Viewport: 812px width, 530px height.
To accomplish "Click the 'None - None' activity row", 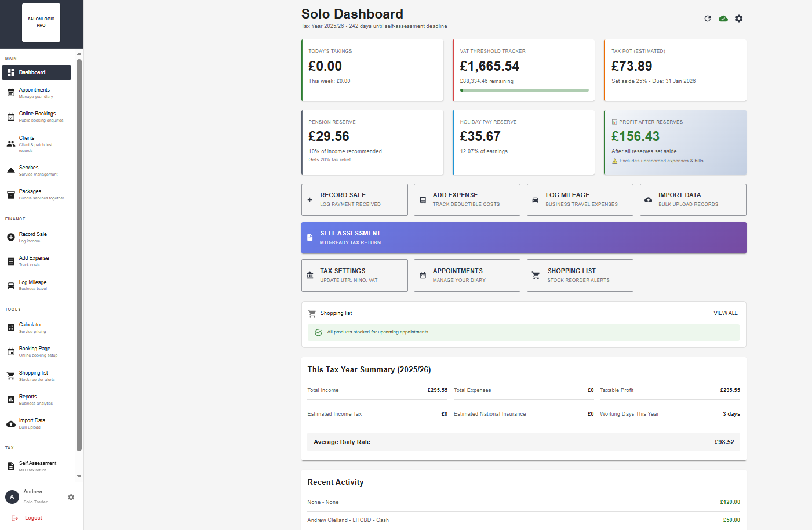I will click(524, 502).
